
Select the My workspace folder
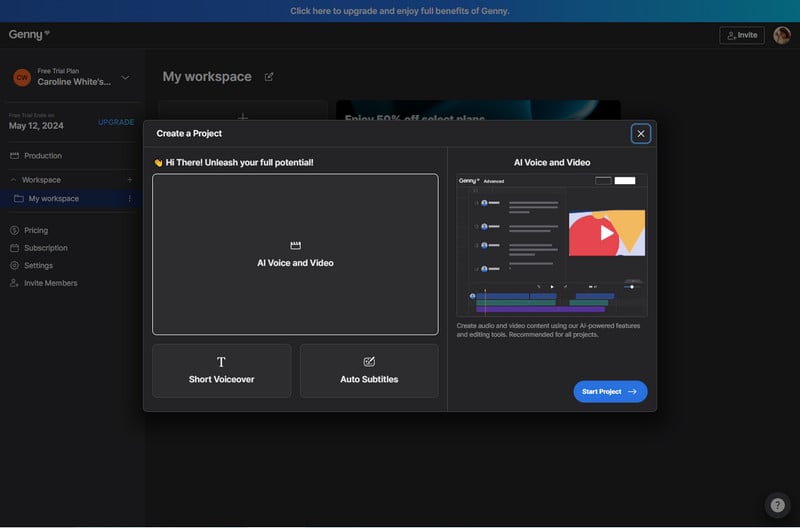click(x=70, y=198)
